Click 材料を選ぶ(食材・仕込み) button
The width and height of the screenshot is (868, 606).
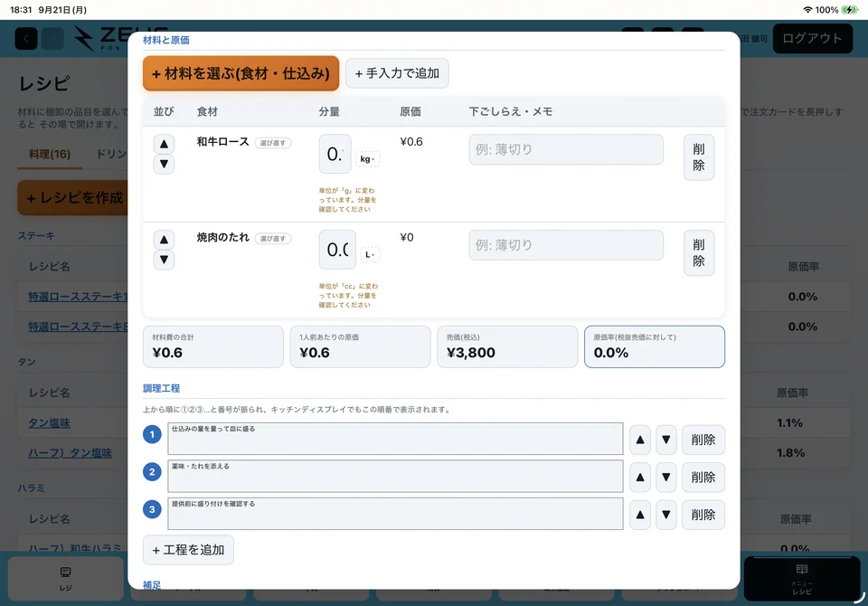tap(241, 73)
